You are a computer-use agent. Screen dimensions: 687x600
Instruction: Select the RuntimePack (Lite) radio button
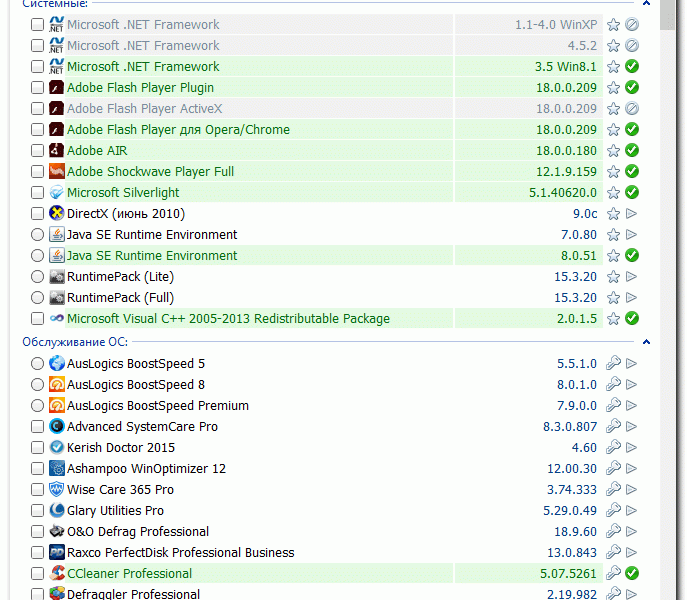[x=38, y=277]
